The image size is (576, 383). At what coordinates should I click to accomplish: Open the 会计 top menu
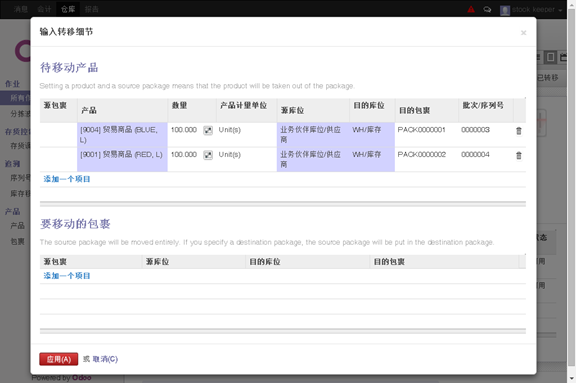point(44,9)
